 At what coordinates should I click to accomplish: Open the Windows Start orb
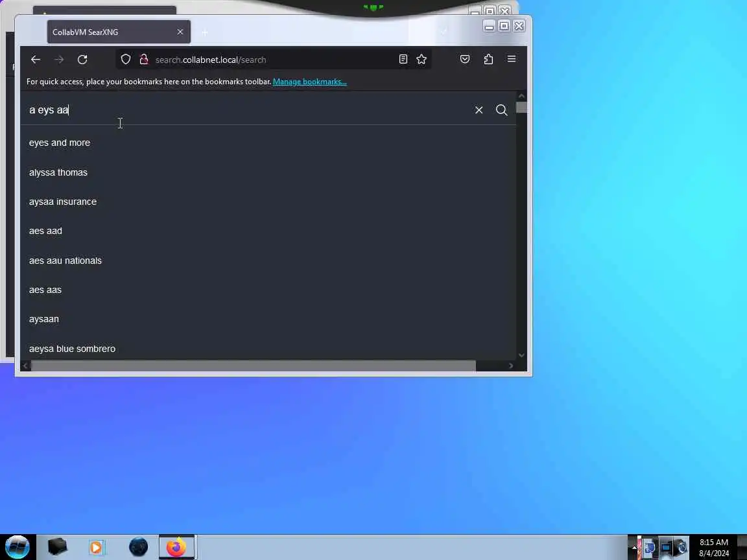pos(17,547)
